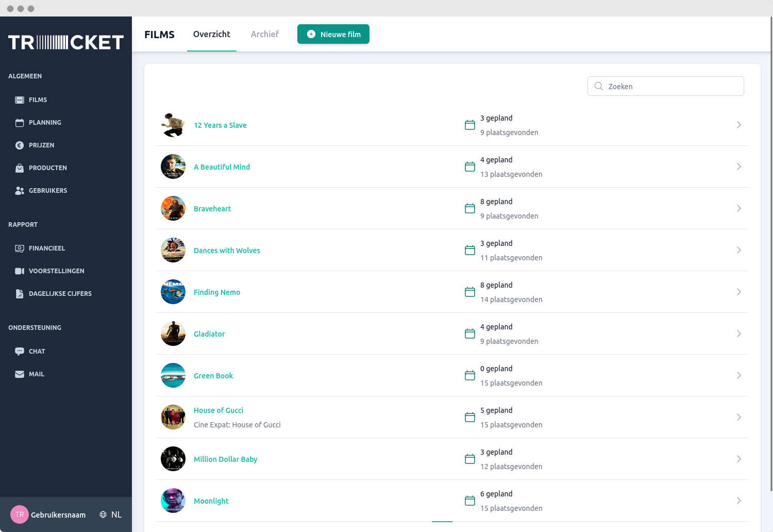Open the Green Book film link

(x=213, y=376)
